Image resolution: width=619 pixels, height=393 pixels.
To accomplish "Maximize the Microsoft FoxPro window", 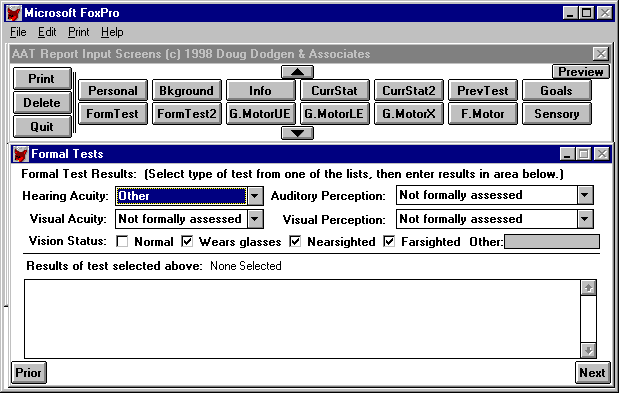I will point(586,13).
